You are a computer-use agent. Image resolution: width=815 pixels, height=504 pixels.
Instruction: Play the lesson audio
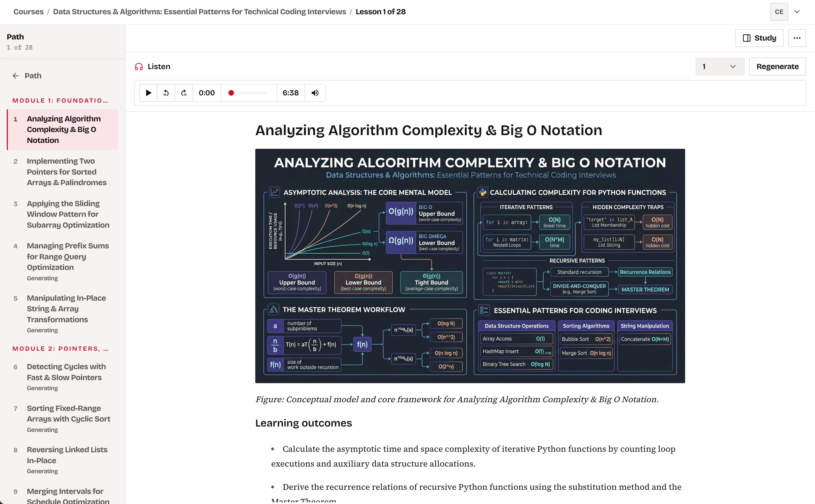pos(148,93)
